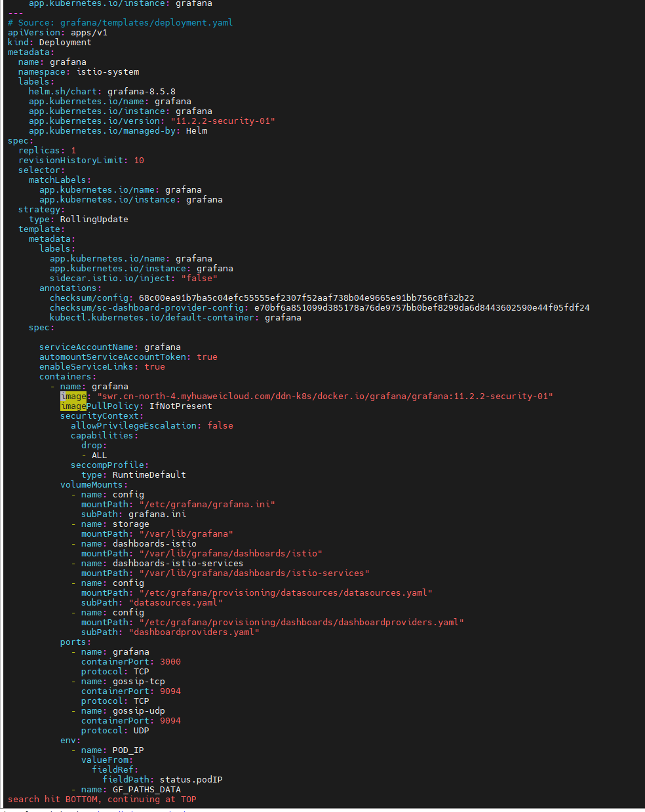Click the '- name: gossip-tcp' entry
645x812 pixels.
coord(118,681)
